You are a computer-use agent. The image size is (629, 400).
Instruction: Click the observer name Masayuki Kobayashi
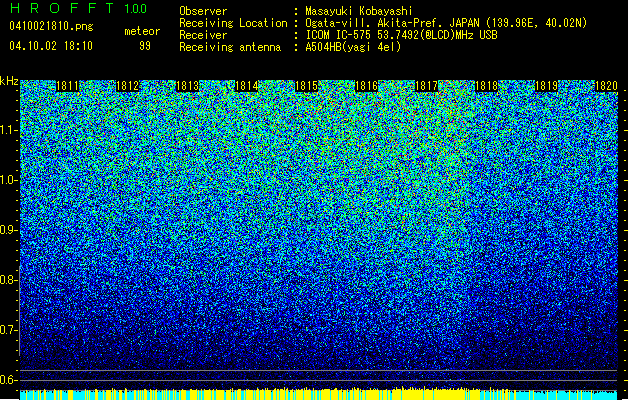[x=359, y=11]
